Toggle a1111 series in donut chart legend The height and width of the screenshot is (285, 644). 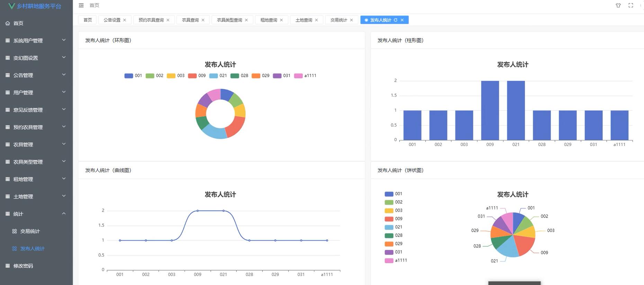pos(305,76)
